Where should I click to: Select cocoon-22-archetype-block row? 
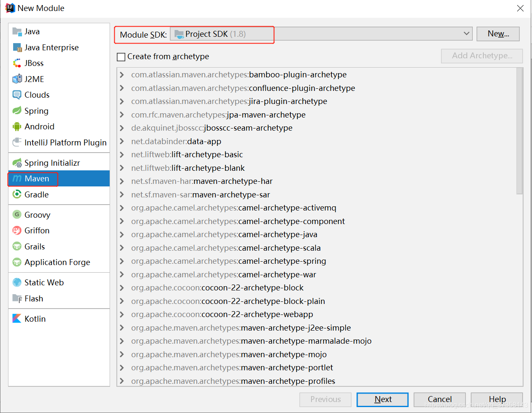(317, 288)
